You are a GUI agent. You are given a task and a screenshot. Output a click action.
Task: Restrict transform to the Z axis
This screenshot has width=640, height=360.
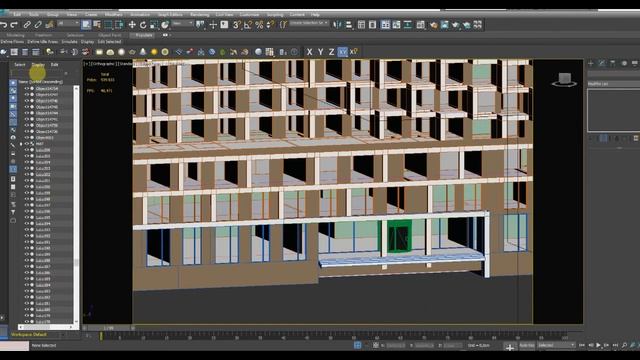click(x=331, y=52)
